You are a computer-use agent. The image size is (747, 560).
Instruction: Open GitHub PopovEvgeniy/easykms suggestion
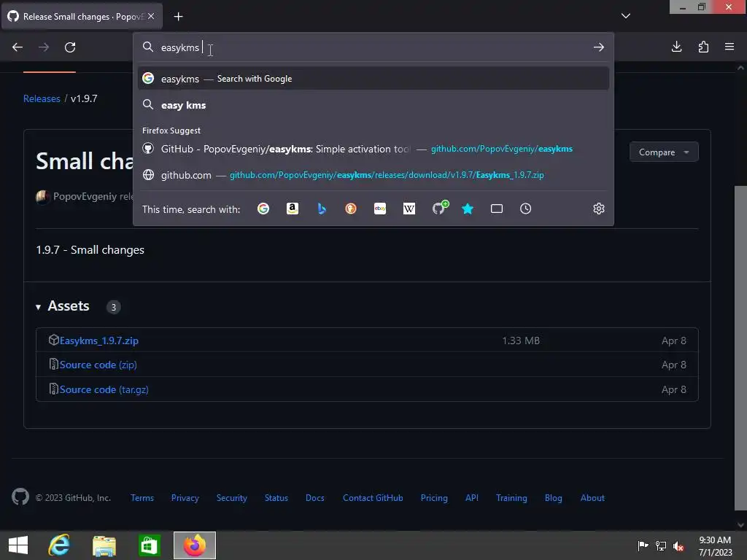(x=373, y=149)
